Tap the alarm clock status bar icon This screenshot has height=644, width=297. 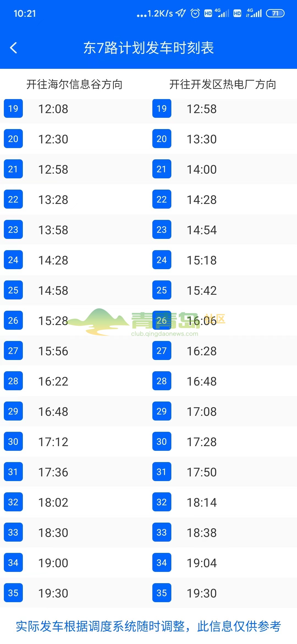tap(195, 13)
